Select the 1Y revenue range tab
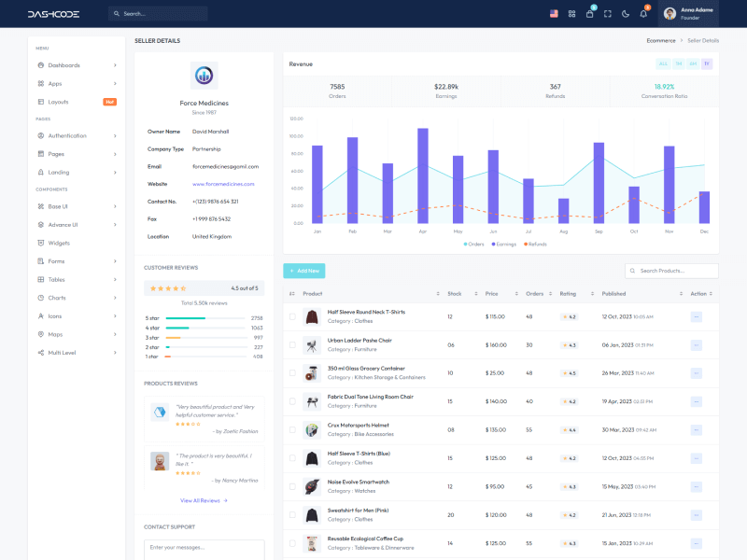The width and height of the screenshot is (747, 560). click(x=707, y=63)
